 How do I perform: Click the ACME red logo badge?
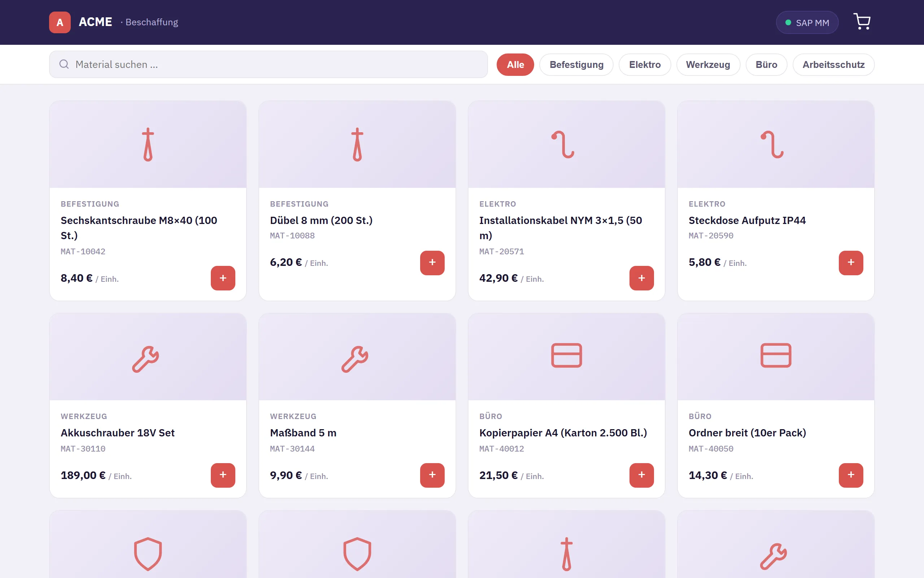point(60,22)
